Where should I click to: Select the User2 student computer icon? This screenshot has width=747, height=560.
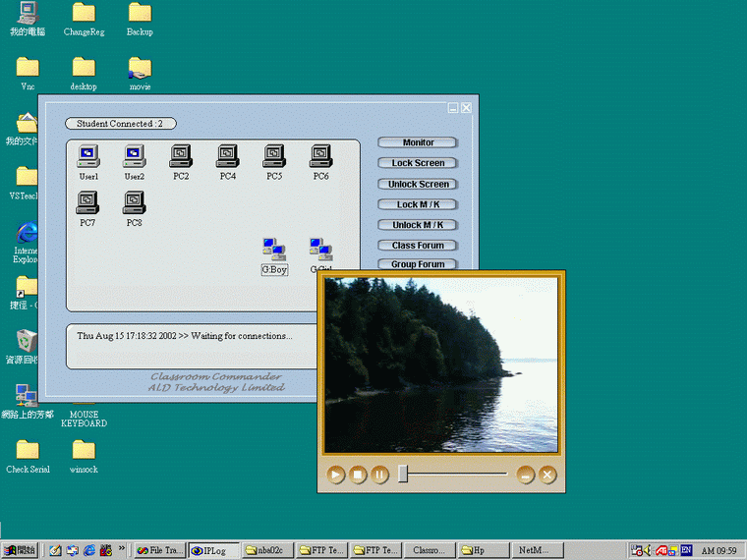click(x=135, y=156)
